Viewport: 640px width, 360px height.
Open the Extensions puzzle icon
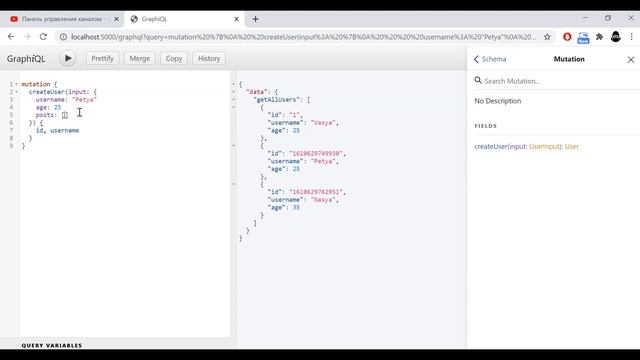599,37
